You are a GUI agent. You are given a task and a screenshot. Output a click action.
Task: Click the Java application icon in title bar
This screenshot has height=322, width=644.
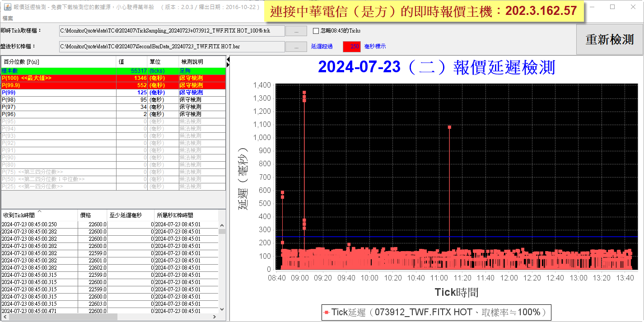[x=7, y=7]
